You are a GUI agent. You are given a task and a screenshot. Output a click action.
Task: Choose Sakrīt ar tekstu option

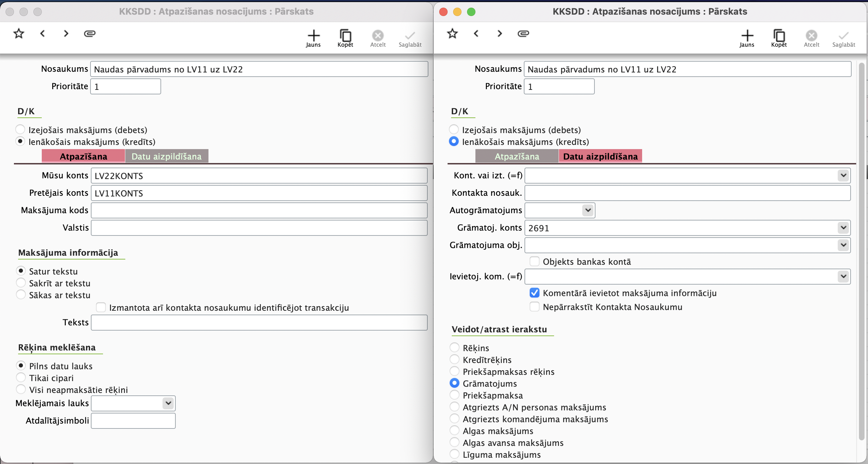coord(21,283)
